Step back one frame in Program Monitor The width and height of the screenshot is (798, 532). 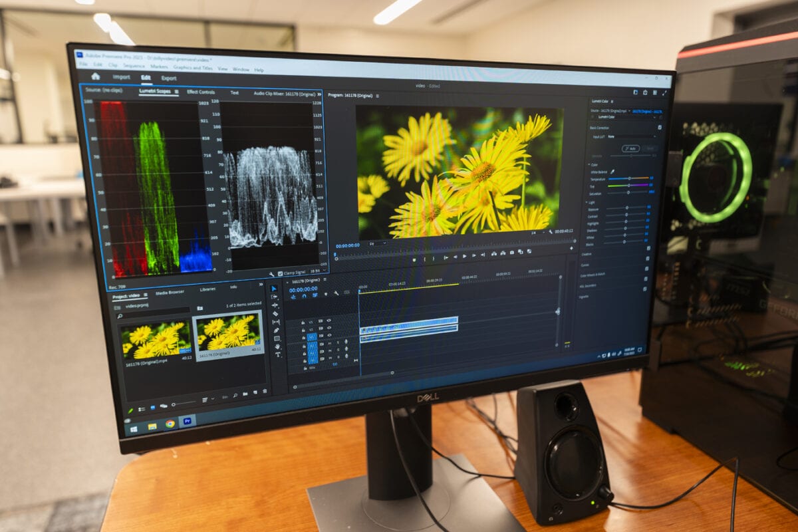coord(456,257)
